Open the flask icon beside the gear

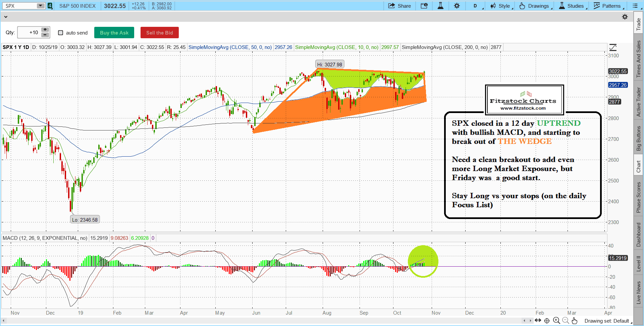coord(440,6)
